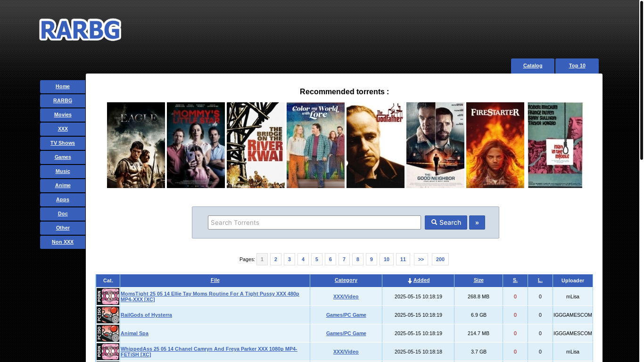
Task: Select current page 1 in pagination
Action: [x=262, y=259]
